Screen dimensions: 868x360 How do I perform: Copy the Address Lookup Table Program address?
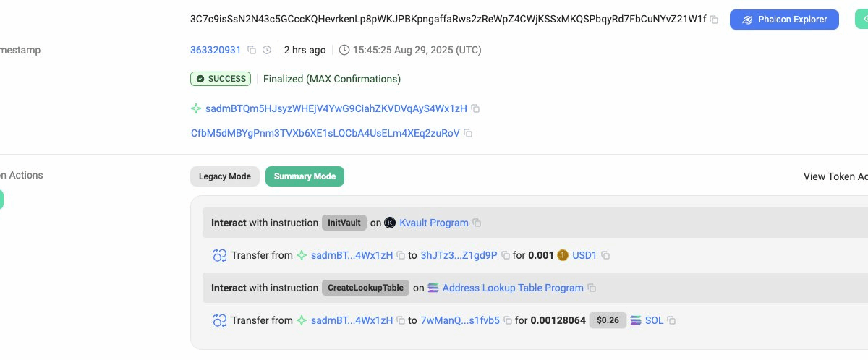592,288
